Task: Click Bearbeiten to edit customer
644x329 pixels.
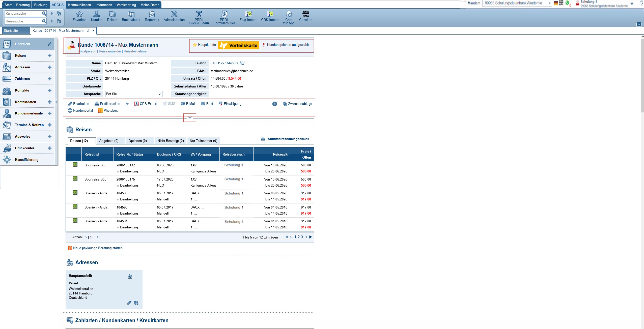Action: [x=78, y=104]
